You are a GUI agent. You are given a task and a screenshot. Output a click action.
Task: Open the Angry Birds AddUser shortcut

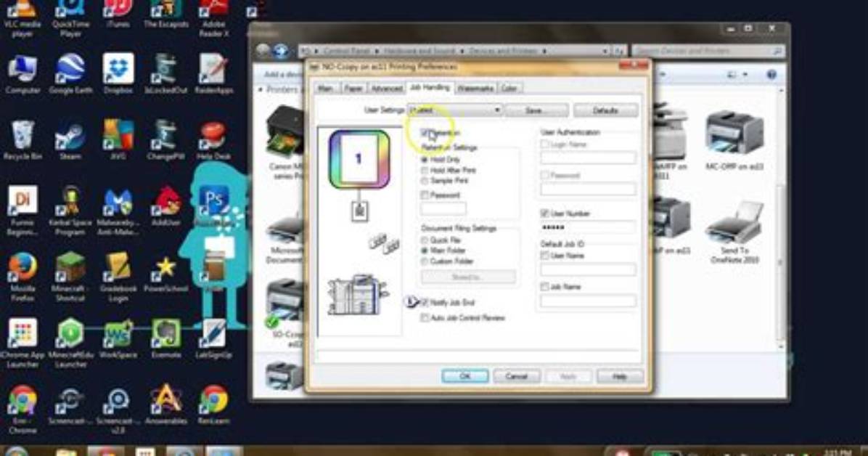(x=166, y=206)
